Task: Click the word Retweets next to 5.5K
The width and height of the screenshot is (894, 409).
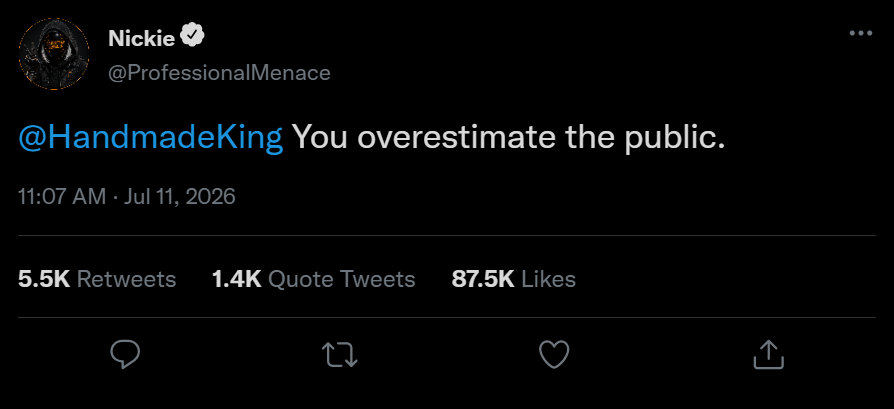Action: [126, 280]
